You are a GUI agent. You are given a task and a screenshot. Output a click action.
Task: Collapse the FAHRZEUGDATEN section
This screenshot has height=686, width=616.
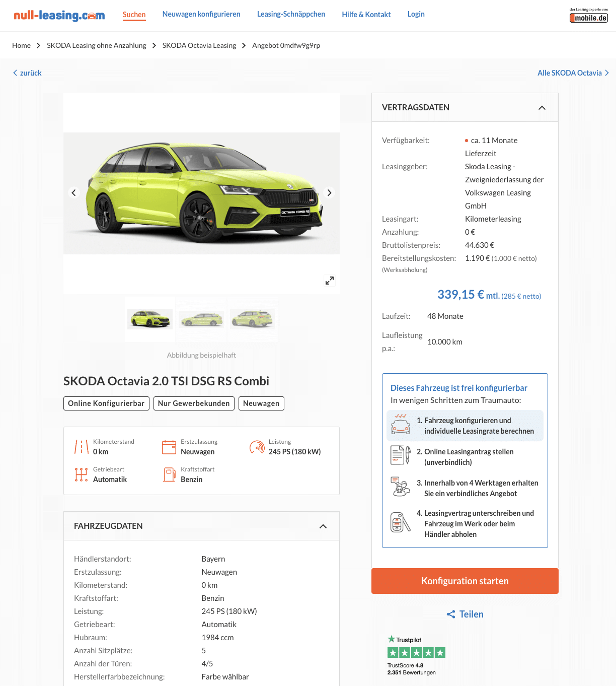(x=323, y=526)
